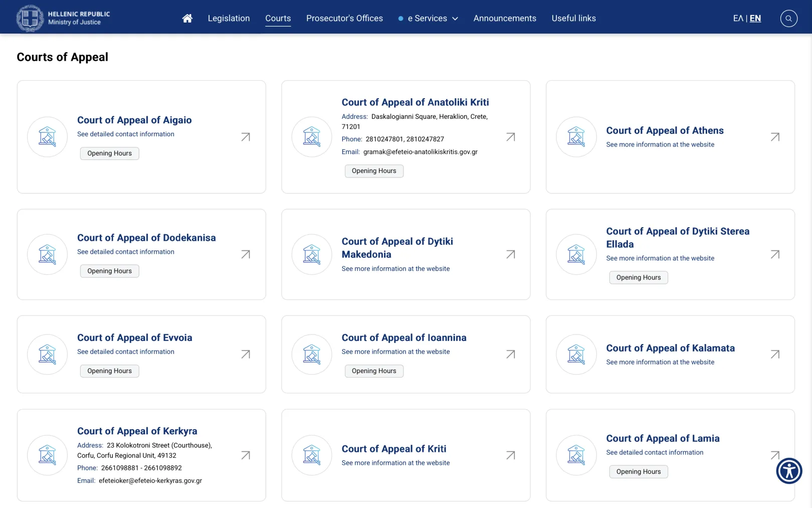Viewport: 812px width, 508px height.
Task: Click phone number 2661098881 - 2661098892
Action: [141, 468]
